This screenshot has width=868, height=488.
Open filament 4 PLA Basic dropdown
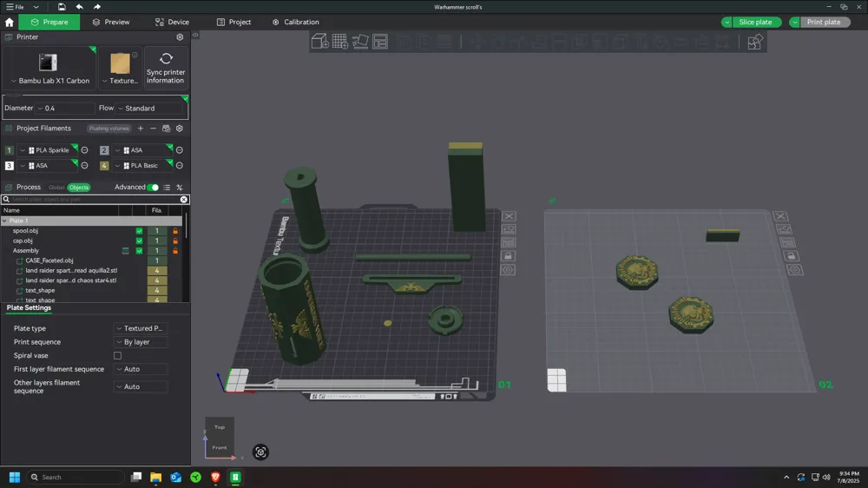143,166
